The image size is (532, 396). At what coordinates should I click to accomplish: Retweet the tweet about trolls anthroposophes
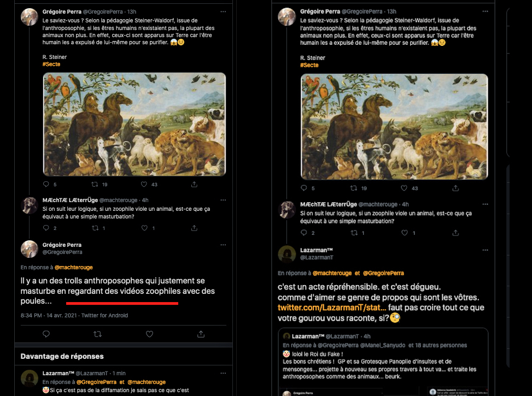97,333
